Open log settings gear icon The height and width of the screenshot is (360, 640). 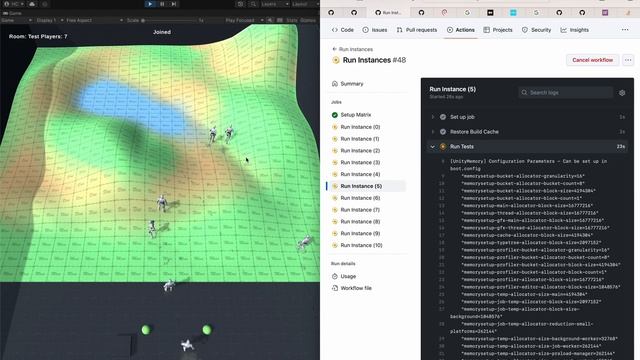click(622, 93)
